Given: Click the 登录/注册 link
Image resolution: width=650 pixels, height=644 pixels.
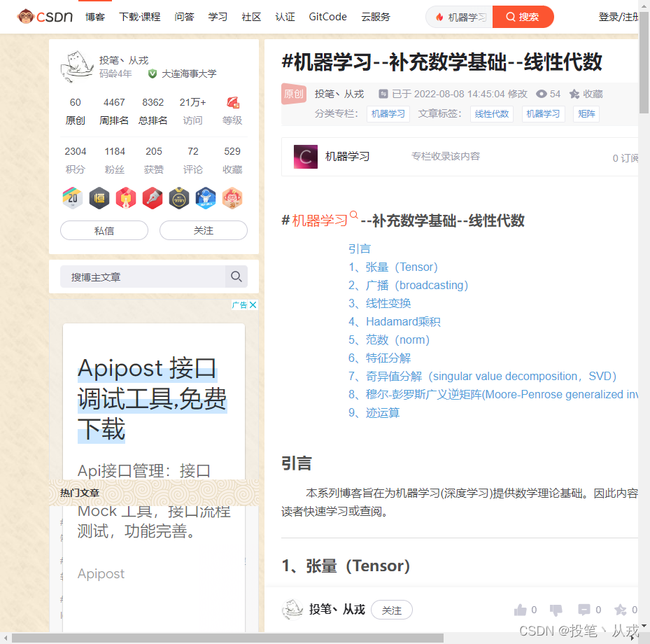Looking at the screenshot, I should click(x=619, y=16).
